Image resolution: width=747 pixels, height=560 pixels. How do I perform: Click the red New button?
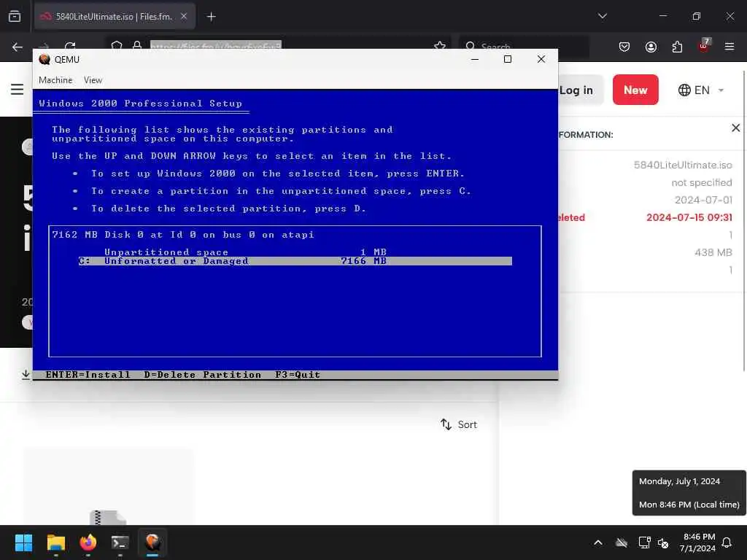coord(635,90)
